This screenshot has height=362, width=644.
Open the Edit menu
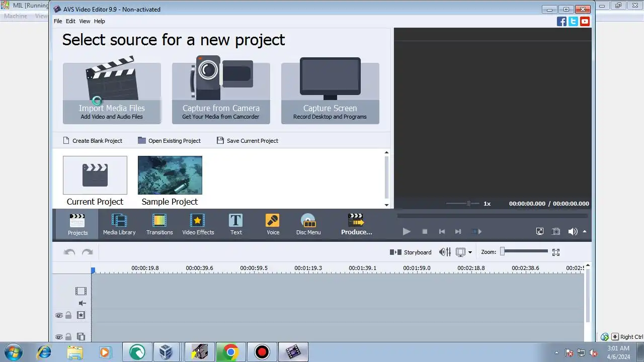point(70,21)
